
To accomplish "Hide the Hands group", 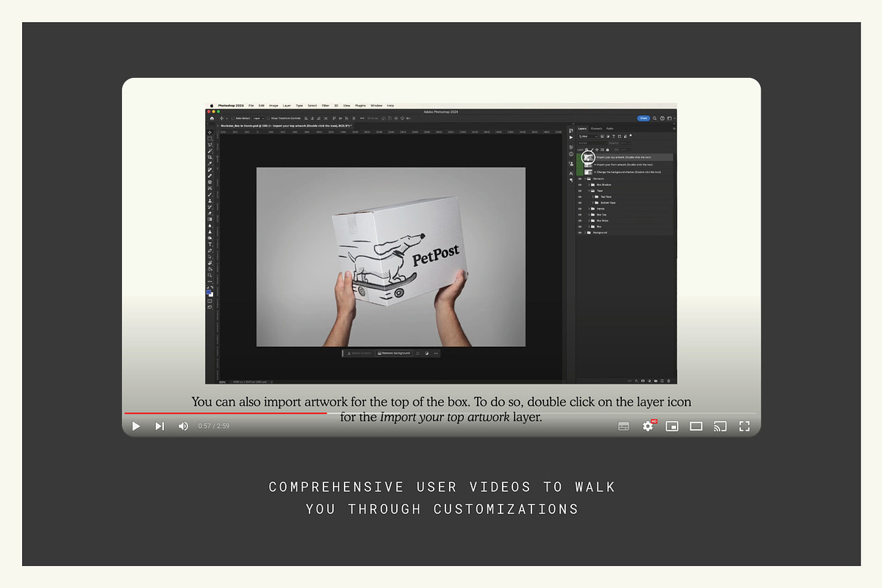I will [580, 209].
